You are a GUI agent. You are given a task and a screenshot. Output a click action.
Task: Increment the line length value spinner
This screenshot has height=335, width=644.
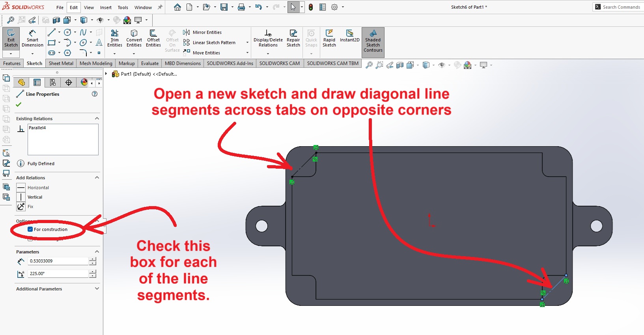pyautogui.click(x=93, y=259)
